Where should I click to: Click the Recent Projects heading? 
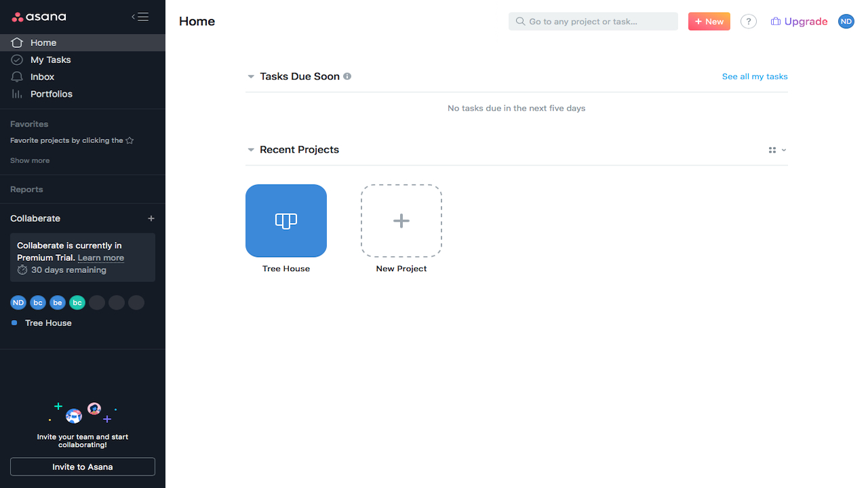click(x=299, y=150)
